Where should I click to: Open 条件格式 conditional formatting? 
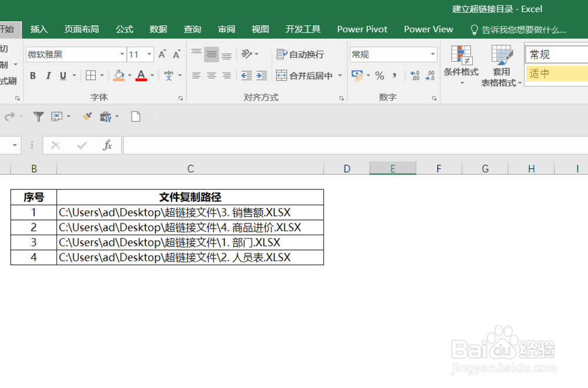(x=461, y=65)
